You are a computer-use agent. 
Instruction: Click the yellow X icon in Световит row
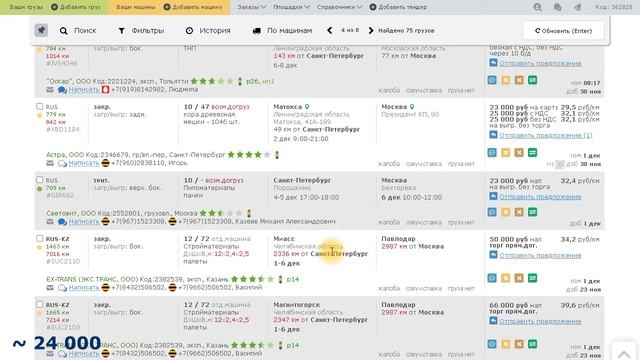[505, 212]
